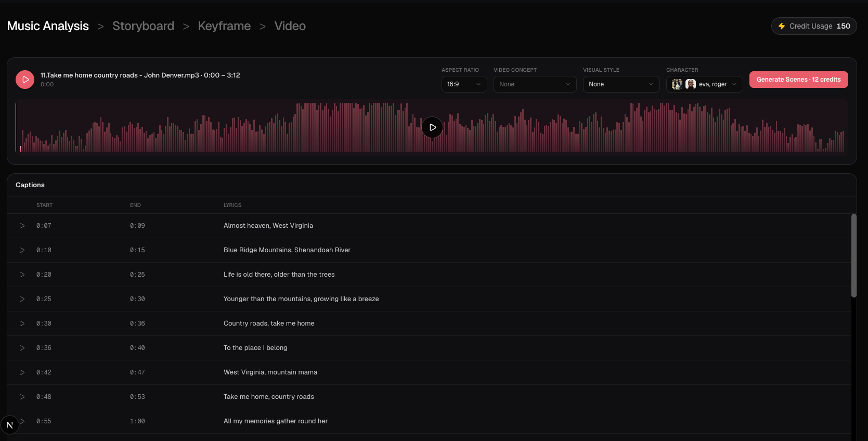Image resolution: width=868 pixels, height=441 pixels.
Task: Click end time 1:00 cell
Action: click(137, 421)
